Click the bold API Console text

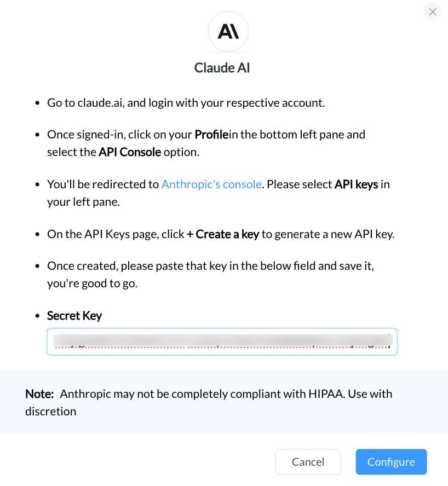pos(130,152)
